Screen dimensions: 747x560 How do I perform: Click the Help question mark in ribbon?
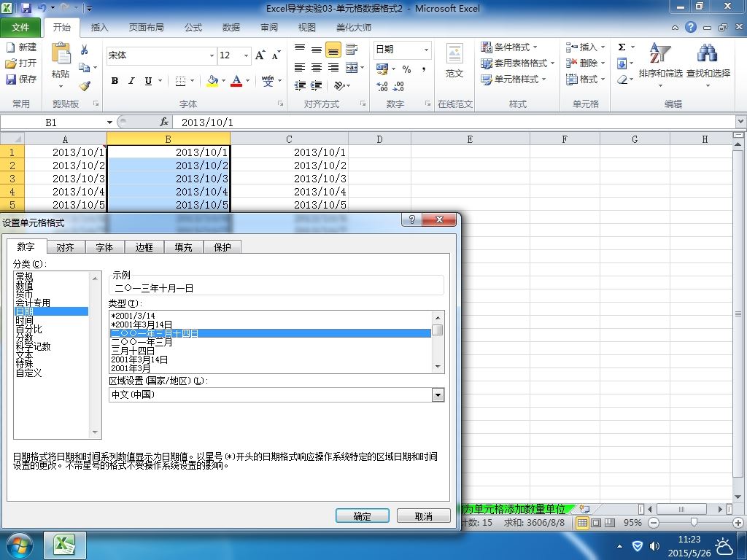tap(691, 27)
